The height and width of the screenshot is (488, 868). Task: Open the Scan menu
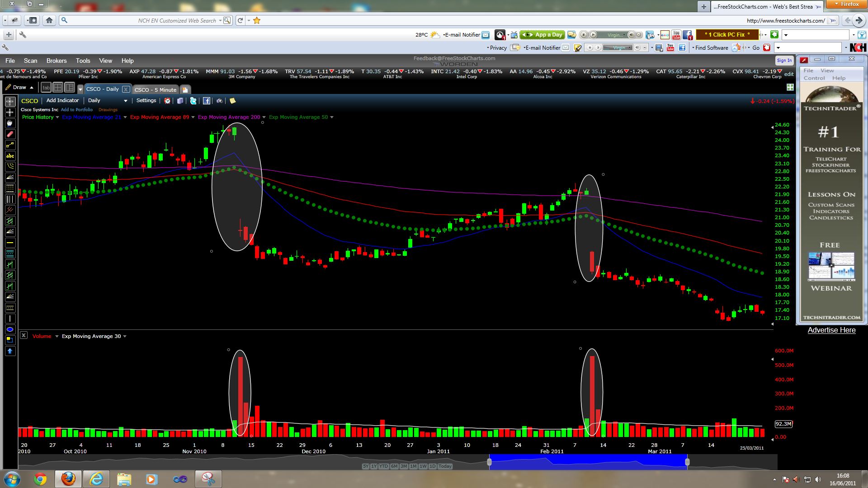click(31, 61)
